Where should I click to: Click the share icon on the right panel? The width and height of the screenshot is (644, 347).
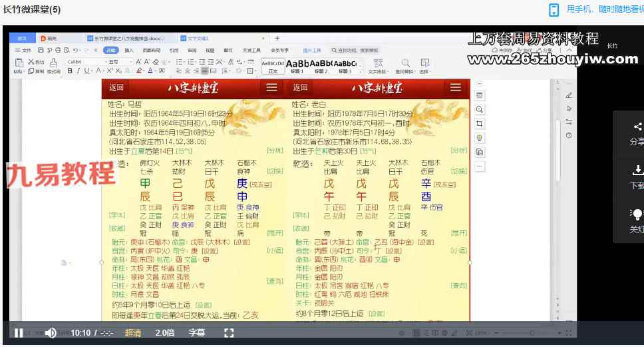coord(637,127)
